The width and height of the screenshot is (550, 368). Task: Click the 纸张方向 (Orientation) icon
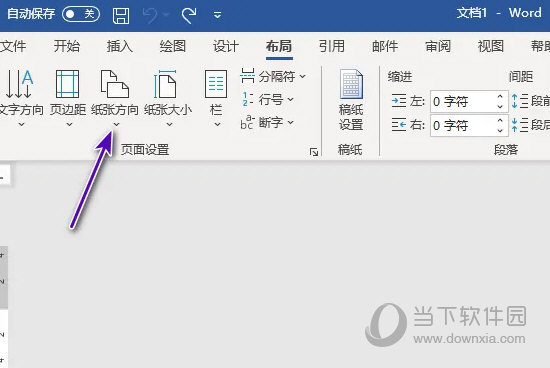coord(115,83)
